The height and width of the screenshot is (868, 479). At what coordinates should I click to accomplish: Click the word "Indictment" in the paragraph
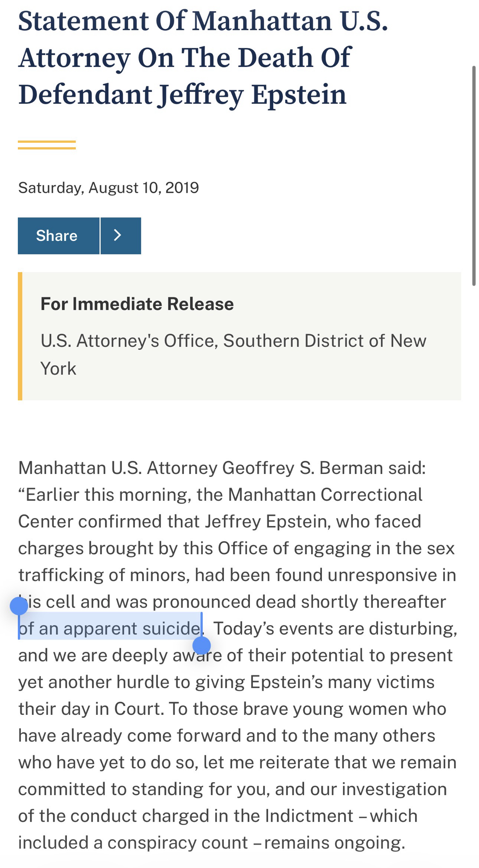[x=309, y=816]
